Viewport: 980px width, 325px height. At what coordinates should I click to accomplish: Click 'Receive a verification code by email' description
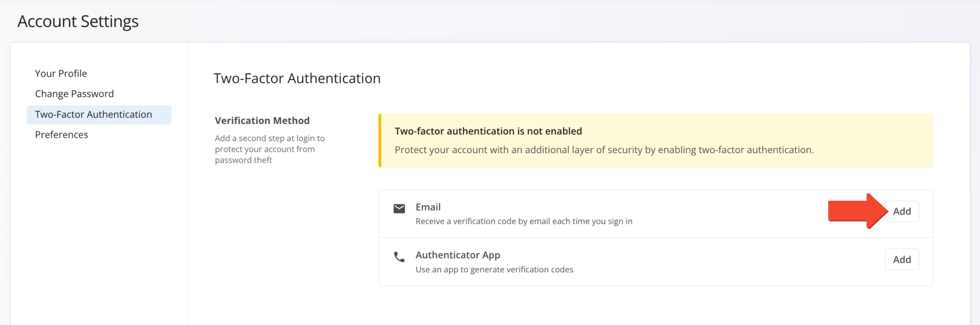(x=524, y=221)
